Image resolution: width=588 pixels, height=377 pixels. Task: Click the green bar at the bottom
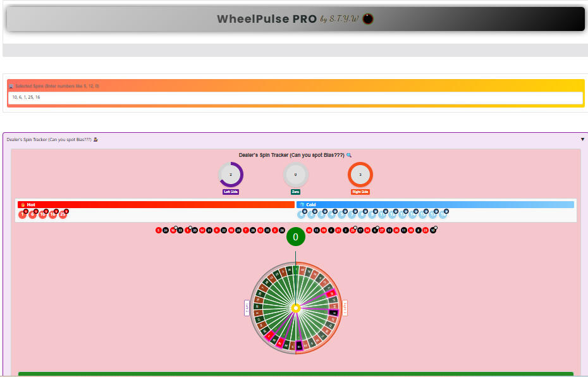(294, 374)
